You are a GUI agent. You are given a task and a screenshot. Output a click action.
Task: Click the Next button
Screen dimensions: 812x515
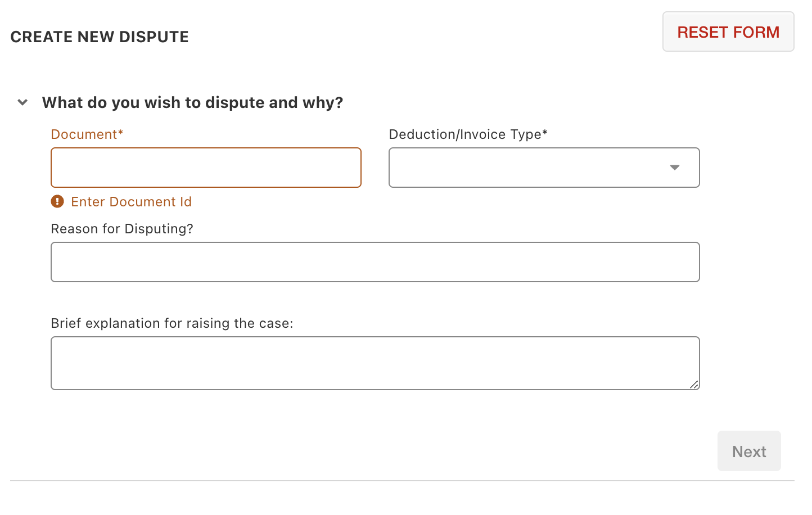[749, 451]
